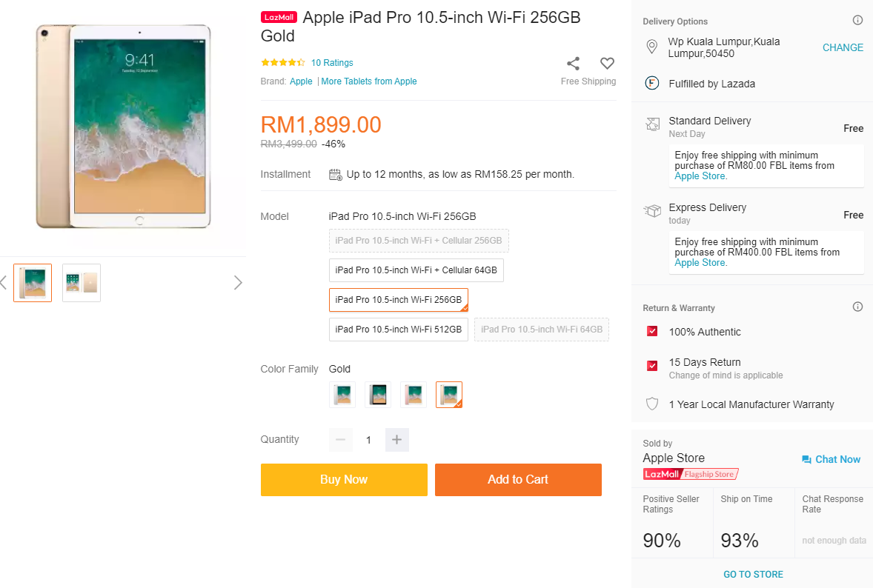Open the GO TO STORE link

(753, 575)
